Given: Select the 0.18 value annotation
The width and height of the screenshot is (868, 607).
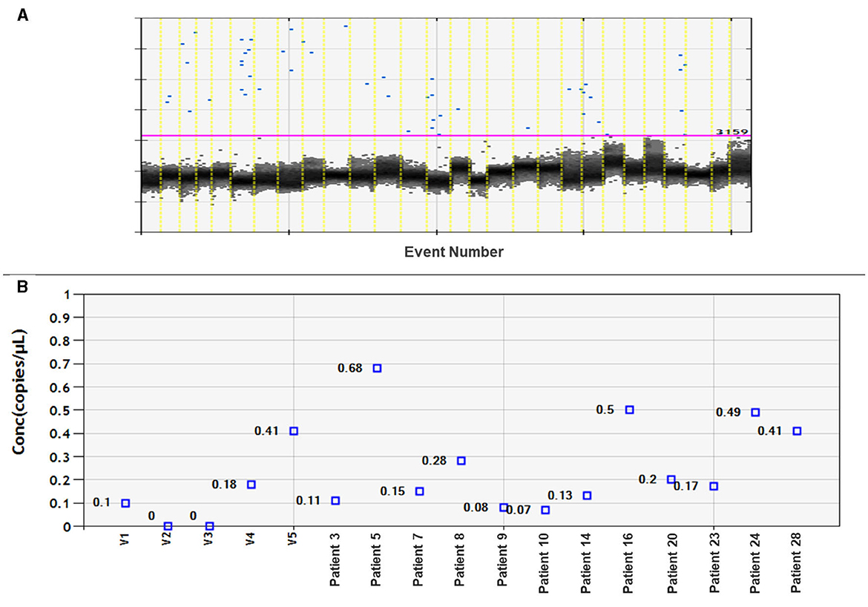Looking at the screenshot, I should pyautogui.click(x=224, y=485).
